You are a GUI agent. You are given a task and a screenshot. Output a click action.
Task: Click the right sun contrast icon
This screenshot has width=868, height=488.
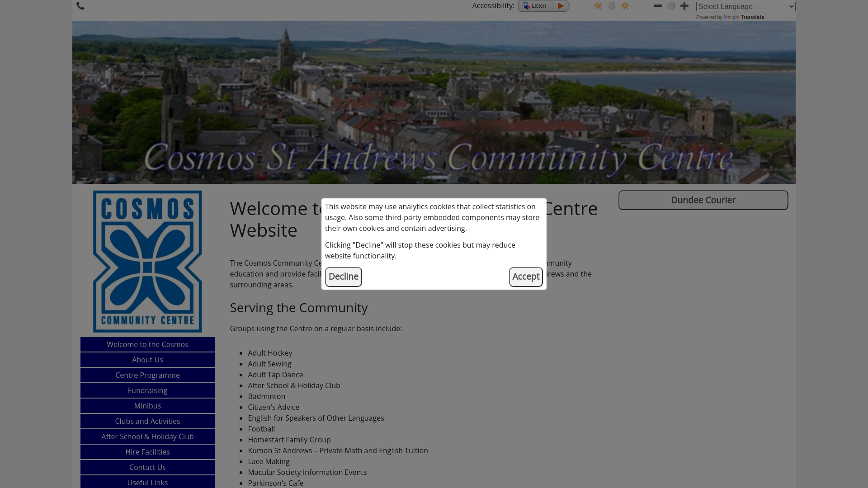625,6
